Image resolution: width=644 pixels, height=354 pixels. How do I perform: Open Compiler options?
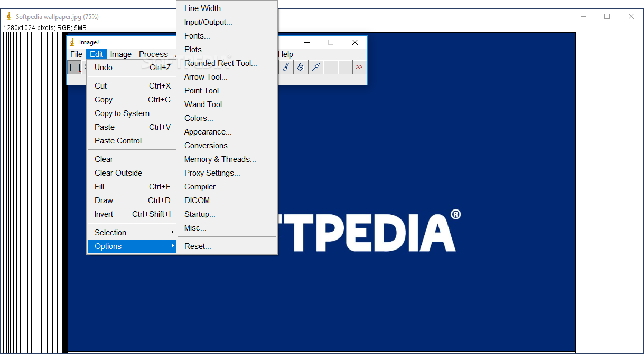pos(227,187)
